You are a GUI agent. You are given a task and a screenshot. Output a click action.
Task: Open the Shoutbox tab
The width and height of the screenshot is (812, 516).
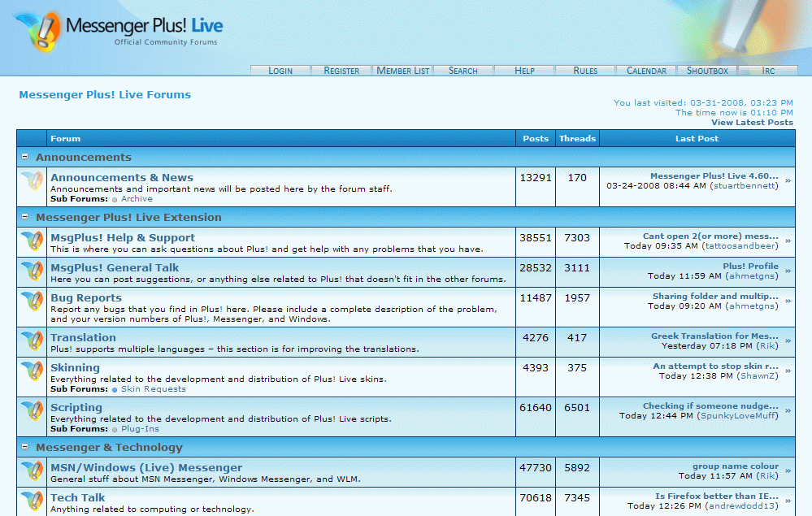[x=707, y=71]
